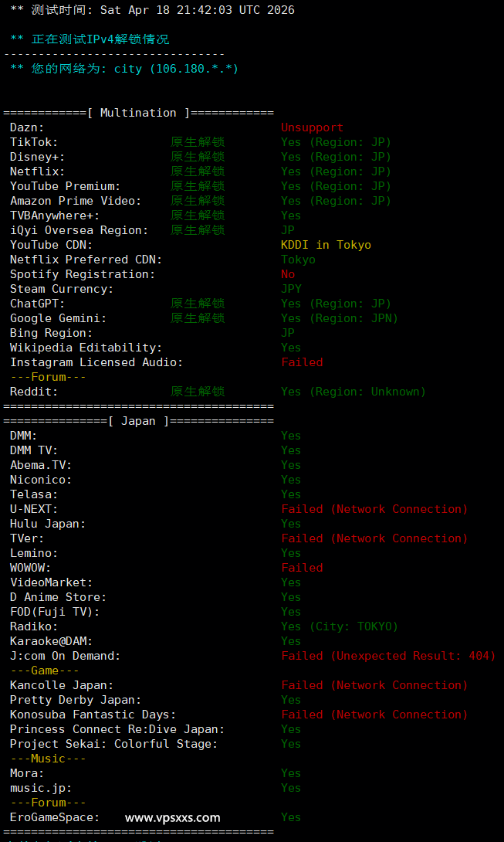Click the YouTube CDN 'KDDI in Tokyo' text
This screenshot has width=504, height=842.
pos(326,245)
